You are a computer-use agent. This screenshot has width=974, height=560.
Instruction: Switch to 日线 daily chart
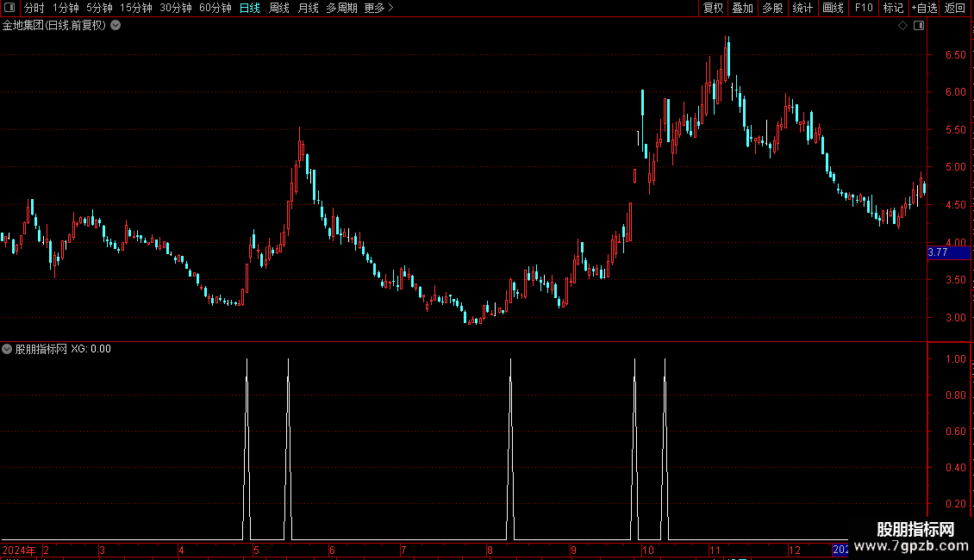[x=250, y=8]
